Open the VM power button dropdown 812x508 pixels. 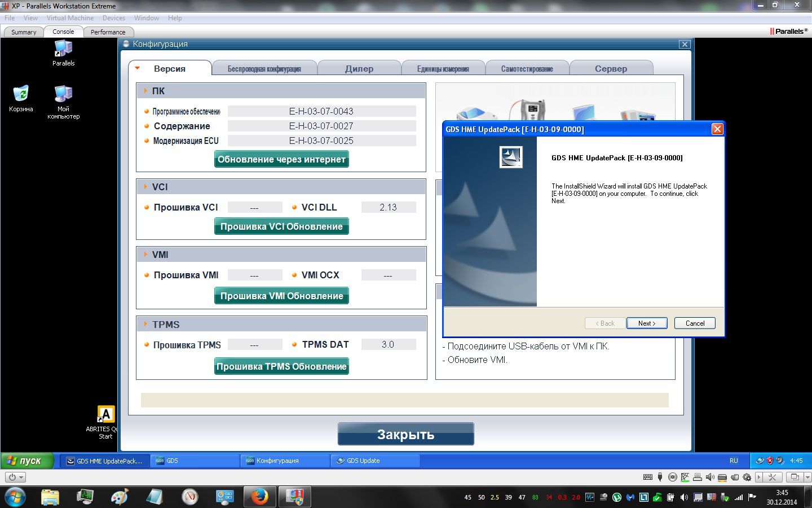[16, 477]
